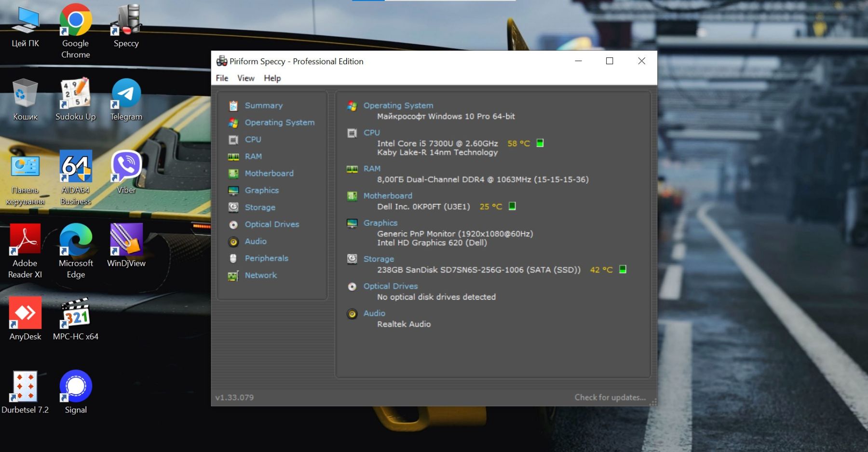Click Intel HD Graphics 620 (Dell) text
This screenshot has height=452, width=868.
(432, 243)
